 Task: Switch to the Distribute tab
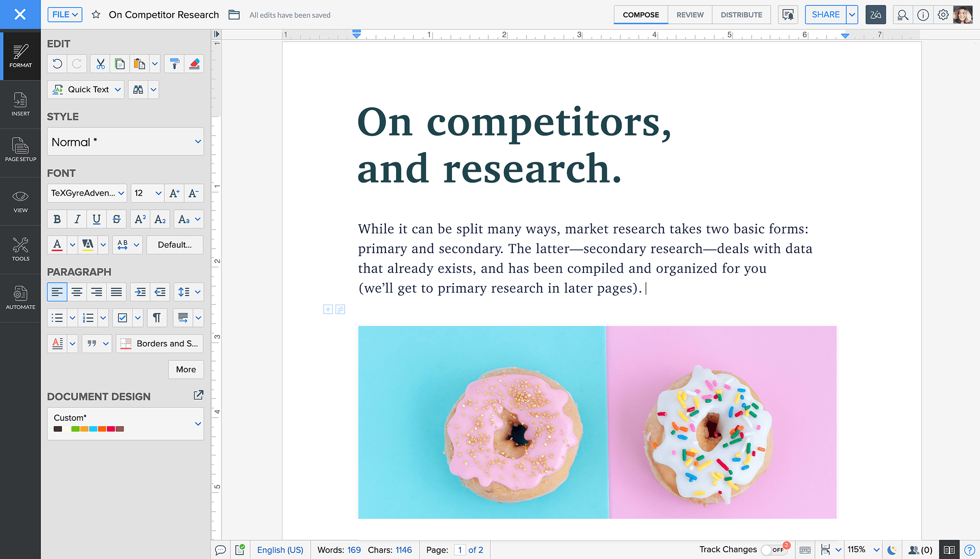tap(741, 15)
